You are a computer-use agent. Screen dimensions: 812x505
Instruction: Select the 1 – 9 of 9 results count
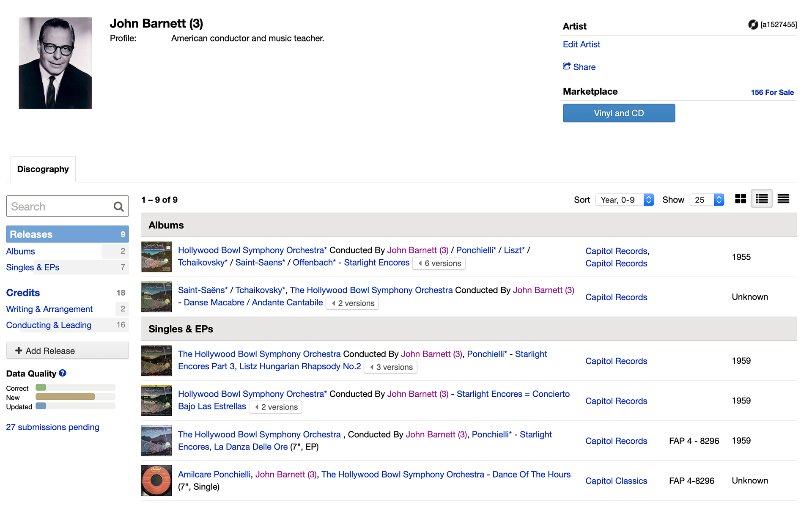159,200
